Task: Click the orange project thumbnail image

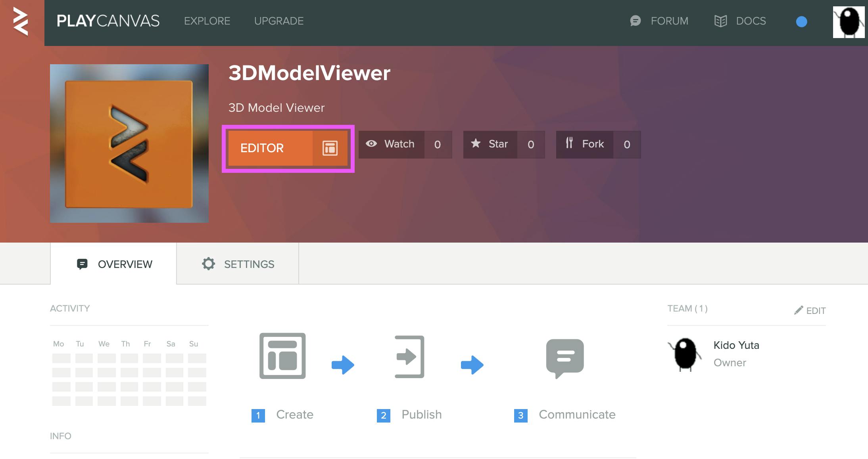Action: pos(129,143)
